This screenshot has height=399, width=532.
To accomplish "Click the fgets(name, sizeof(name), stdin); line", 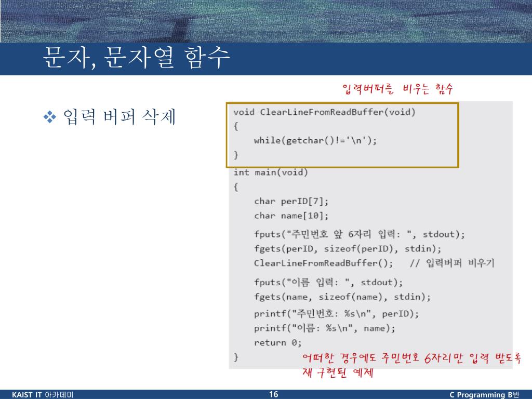I will coord(342,297).
